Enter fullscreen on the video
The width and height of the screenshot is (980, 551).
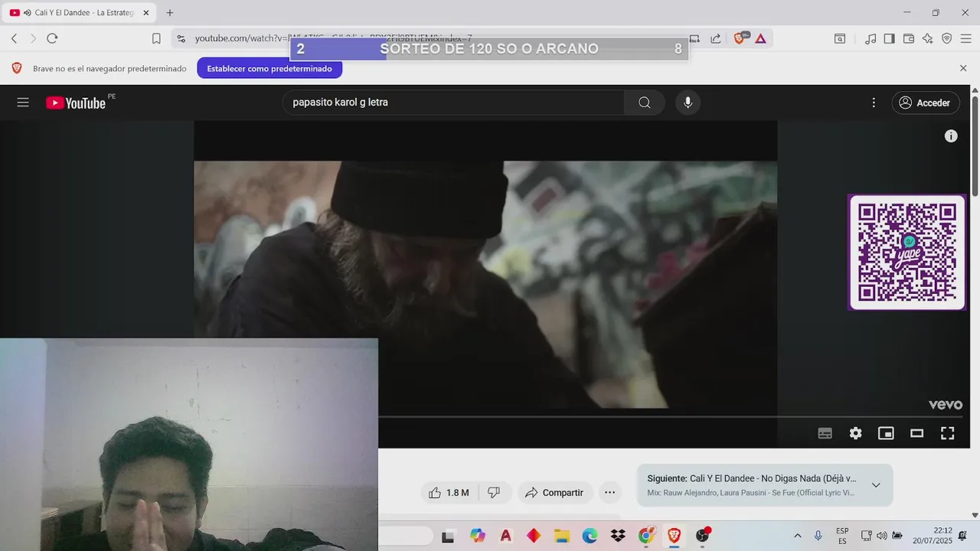[x=947, y=433]
